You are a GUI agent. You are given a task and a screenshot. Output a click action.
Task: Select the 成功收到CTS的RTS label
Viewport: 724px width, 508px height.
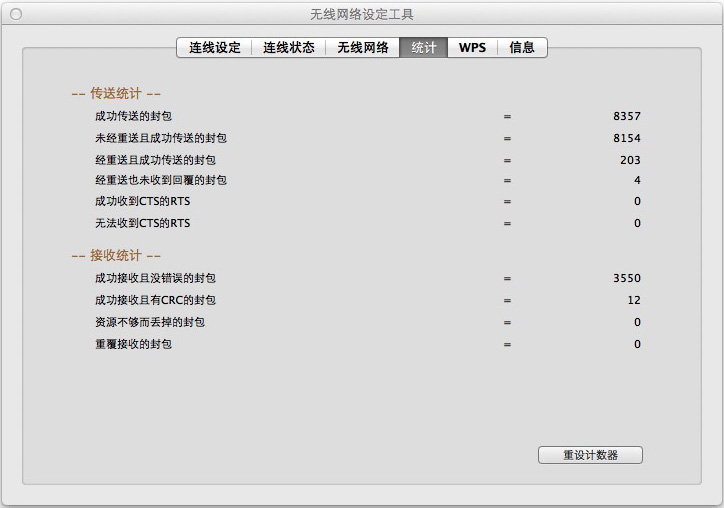[x=142, y=201]
